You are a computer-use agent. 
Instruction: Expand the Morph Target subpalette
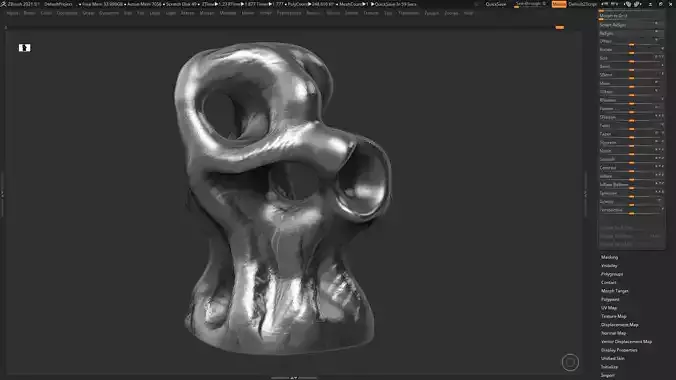(x=614, y=291)
